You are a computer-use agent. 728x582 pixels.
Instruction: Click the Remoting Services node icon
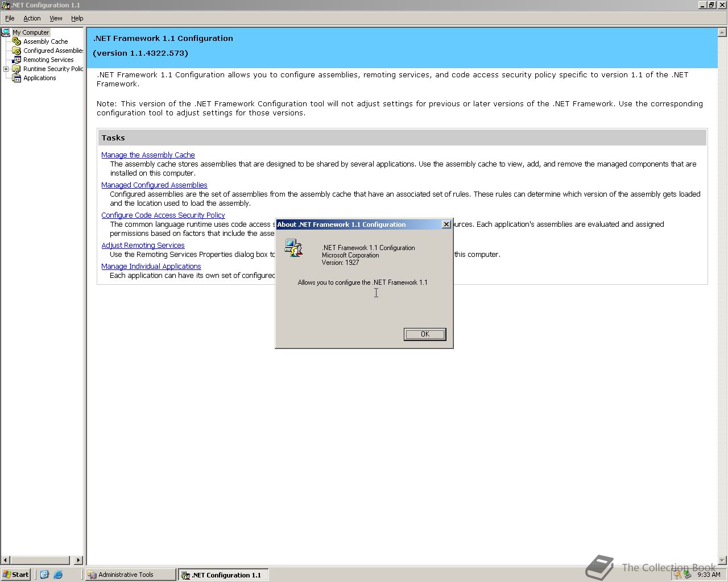coord(16,60)
